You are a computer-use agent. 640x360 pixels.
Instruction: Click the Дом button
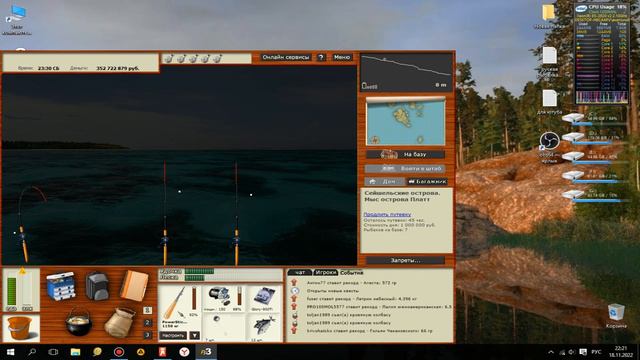coord(384,181)
